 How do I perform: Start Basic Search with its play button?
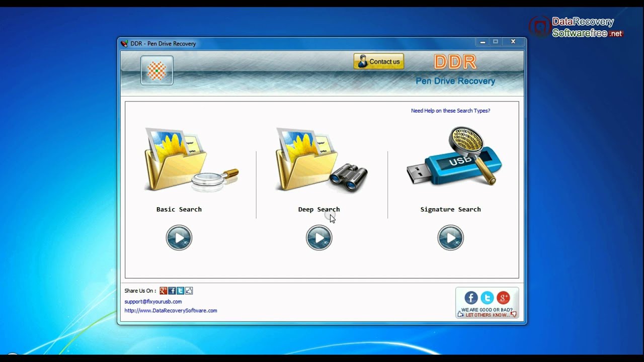[x=179, y=238]
